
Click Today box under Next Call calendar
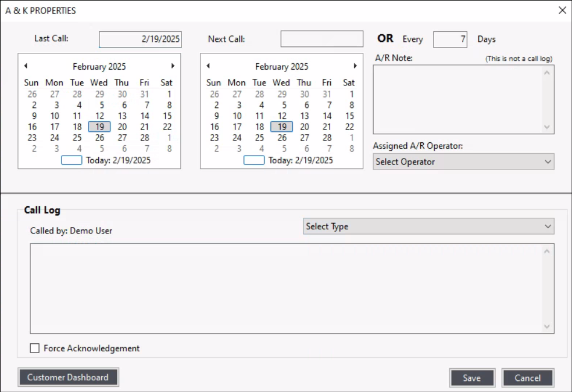click(x=254, y=161)
